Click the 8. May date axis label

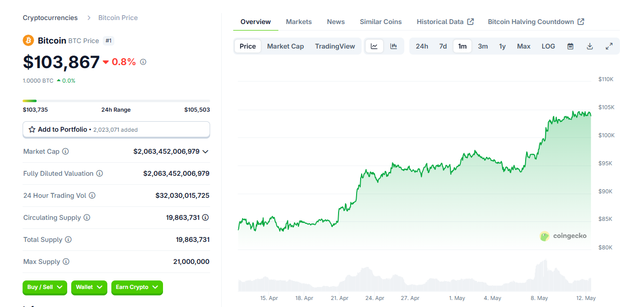coord(540,298)
